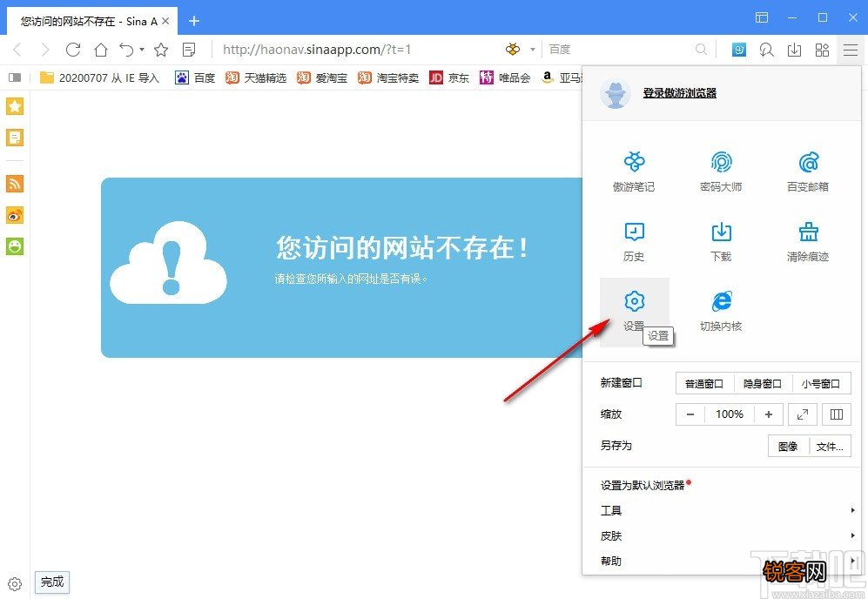Open the 百变邮箱 mailbox tool
The height and width of the screenshot is (599, 868).
808,172
